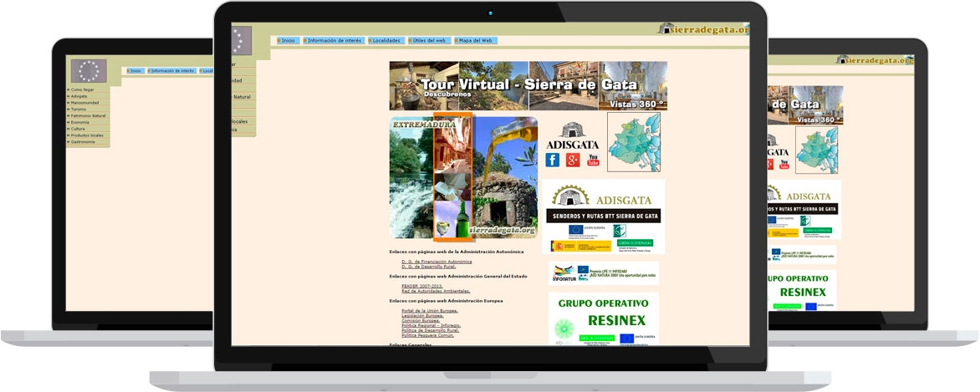
Task: Open Tour Virtual Sierra de Gata banner
Action: click(528, 85)
